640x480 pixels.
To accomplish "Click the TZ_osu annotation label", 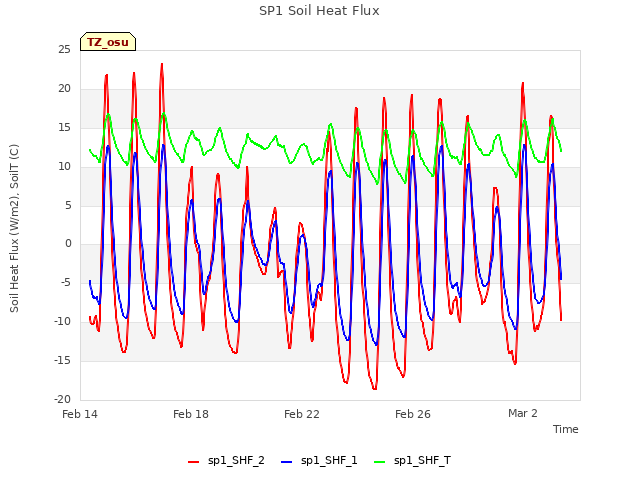I will (x=108, y=42).
